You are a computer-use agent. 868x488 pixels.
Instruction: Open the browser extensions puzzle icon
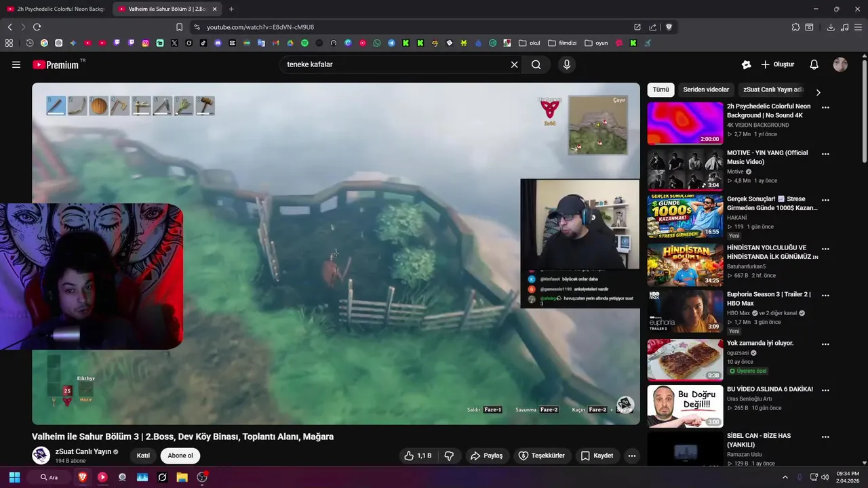(795, 27)
